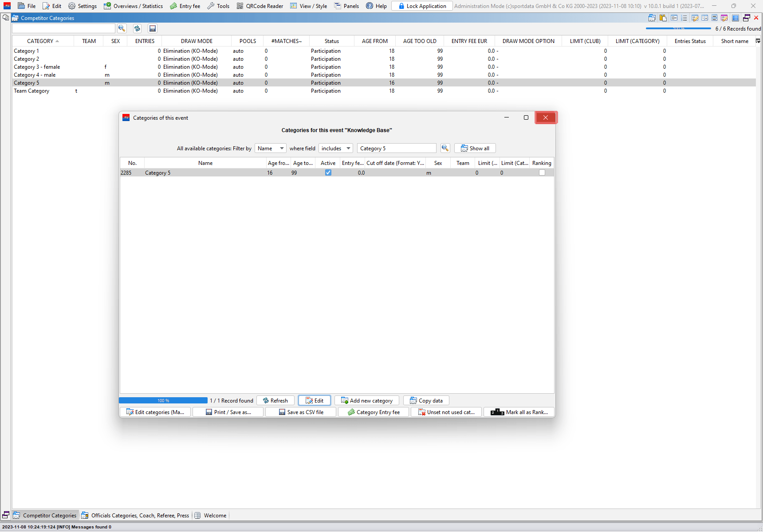Screen dimensions: 763x532
Task: Click the numbered list icon in top-right toolbar
Action: pyautogui.click(x=684, y=18)
